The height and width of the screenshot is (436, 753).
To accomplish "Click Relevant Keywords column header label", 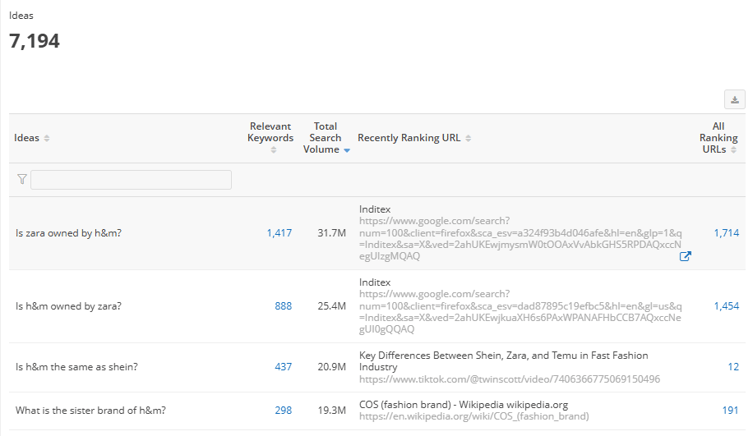I will point(270,132).
